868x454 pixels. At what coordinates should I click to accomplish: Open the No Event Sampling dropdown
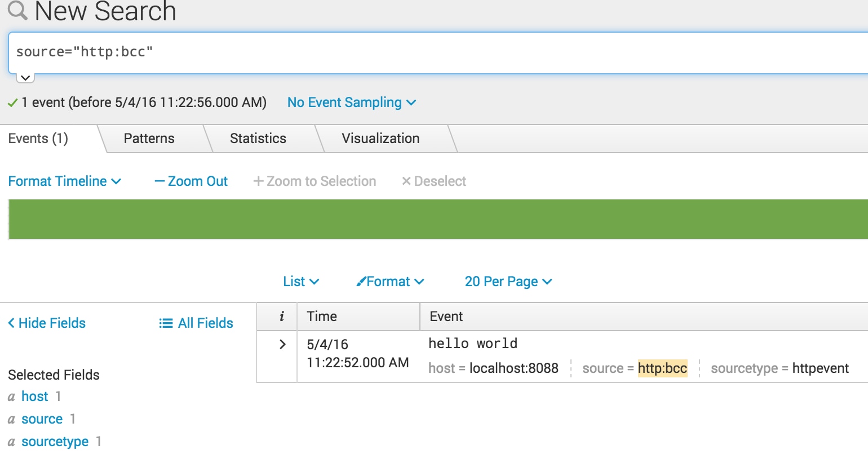tap(351, 103)
